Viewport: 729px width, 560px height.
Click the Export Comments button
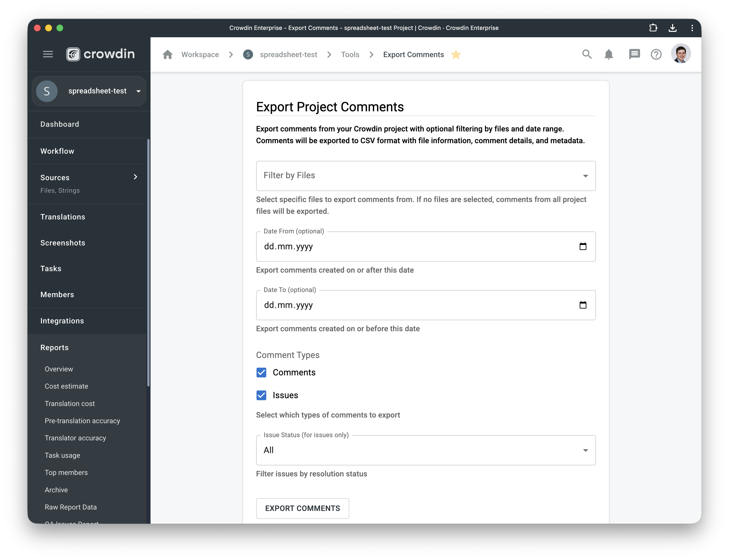click(302, 508)
